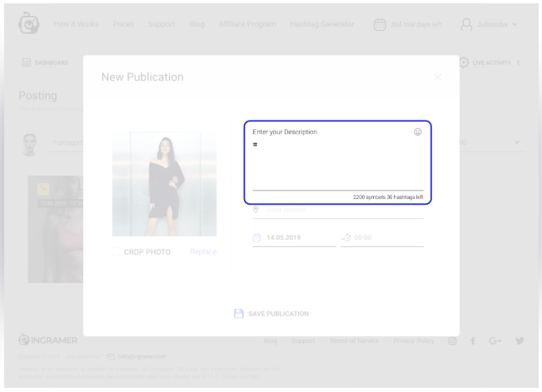Close the New Publication dialog
This screenshot has height=392, width=542.
(x=438, y=77)
